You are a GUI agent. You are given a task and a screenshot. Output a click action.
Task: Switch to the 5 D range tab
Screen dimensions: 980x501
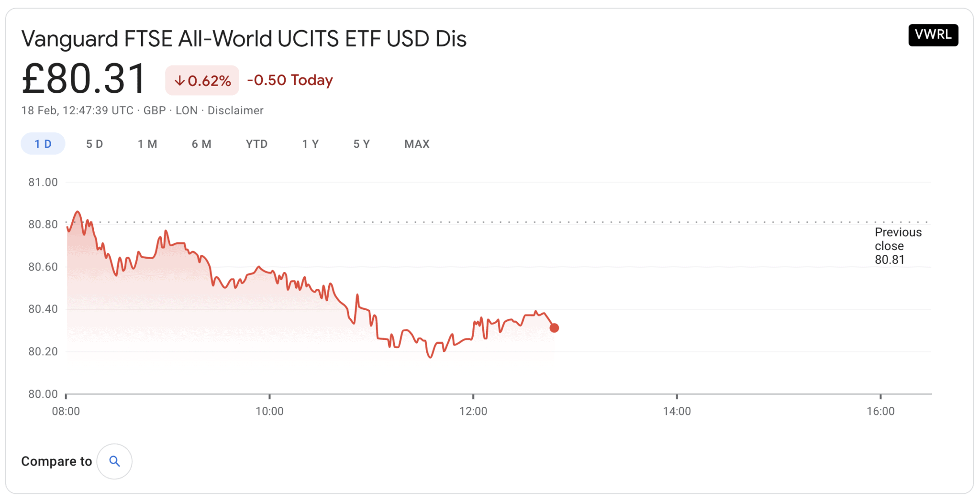coord(94,144)
